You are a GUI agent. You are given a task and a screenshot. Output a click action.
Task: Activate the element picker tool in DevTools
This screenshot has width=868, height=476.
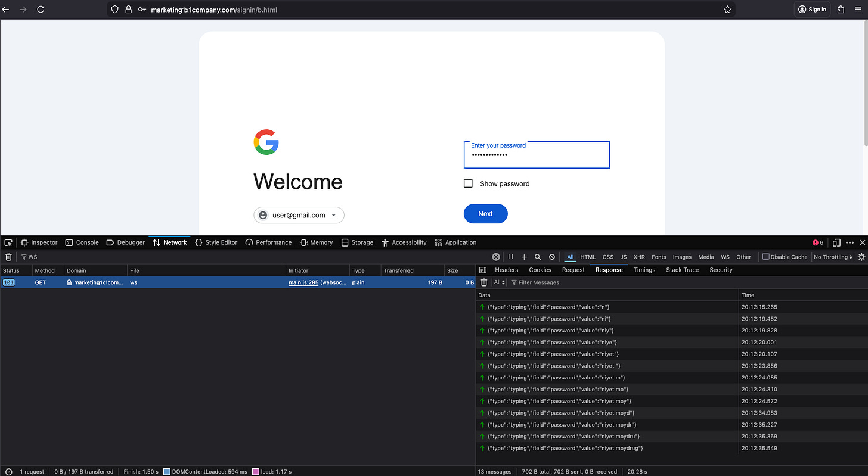8,242
